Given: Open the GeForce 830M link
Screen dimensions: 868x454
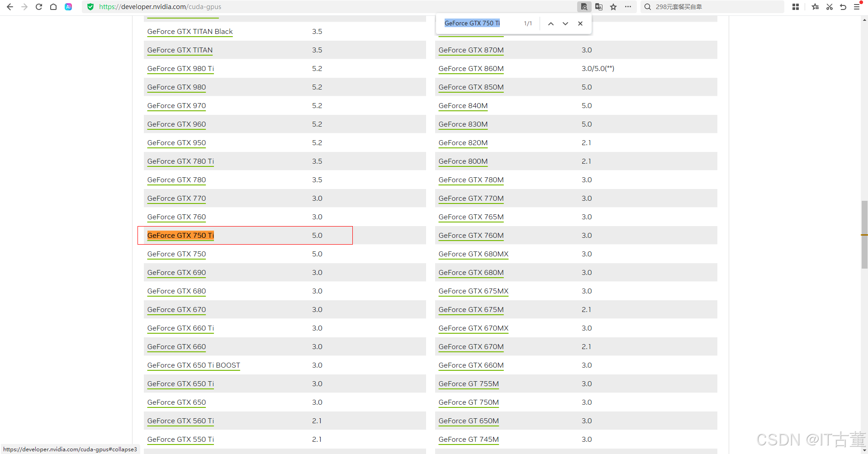Looking at the screenshot, I should 463,124.
